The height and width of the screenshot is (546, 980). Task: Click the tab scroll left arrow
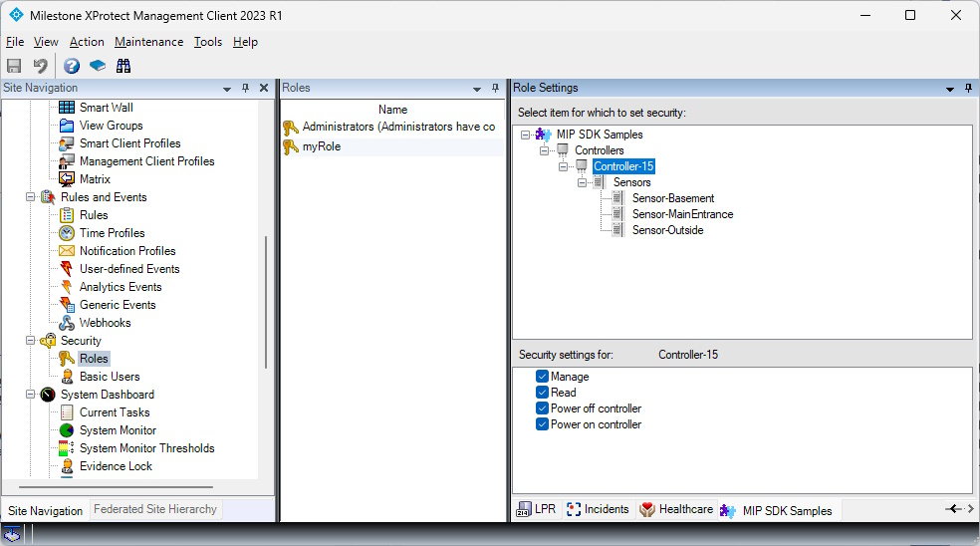tap(952, 509)
